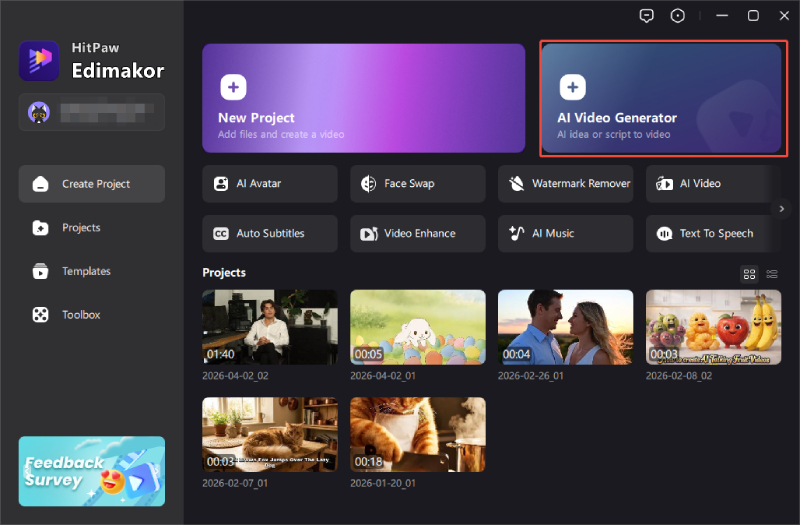The image size is (800, 525).
Task: Click the plus icon on AI Video Generator card
Action: (572, 87)
